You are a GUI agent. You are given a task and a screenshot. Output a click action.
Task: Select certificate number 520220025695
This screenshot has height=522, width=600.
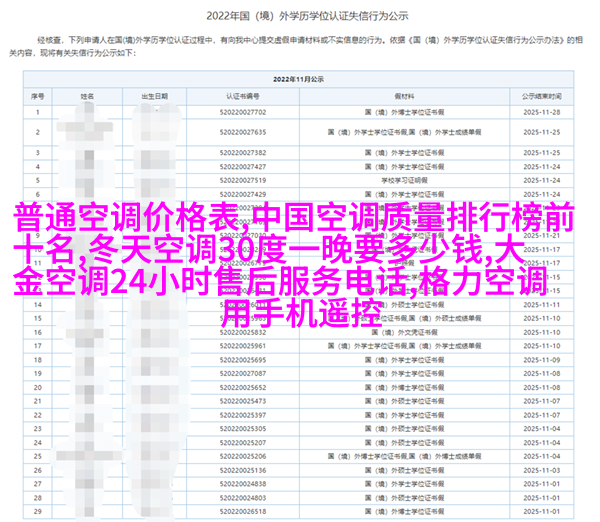[x=243, y=360]
